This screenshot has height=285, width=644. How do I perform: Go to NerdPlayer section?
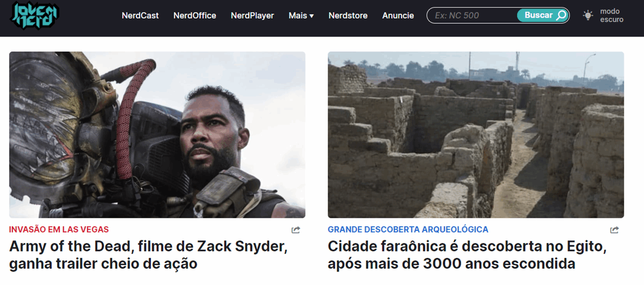252,16
